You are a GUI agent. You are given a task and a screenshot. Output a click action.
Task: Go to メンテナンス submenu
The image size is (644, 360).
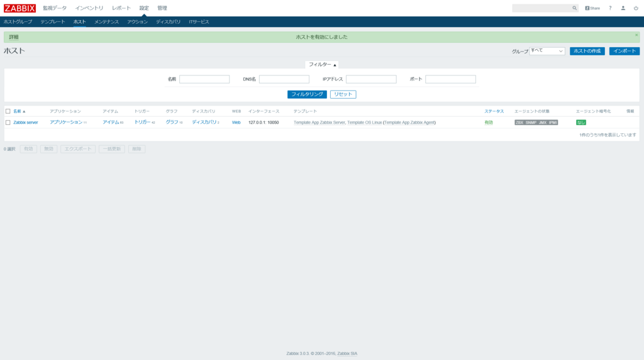tap(106, 22)
